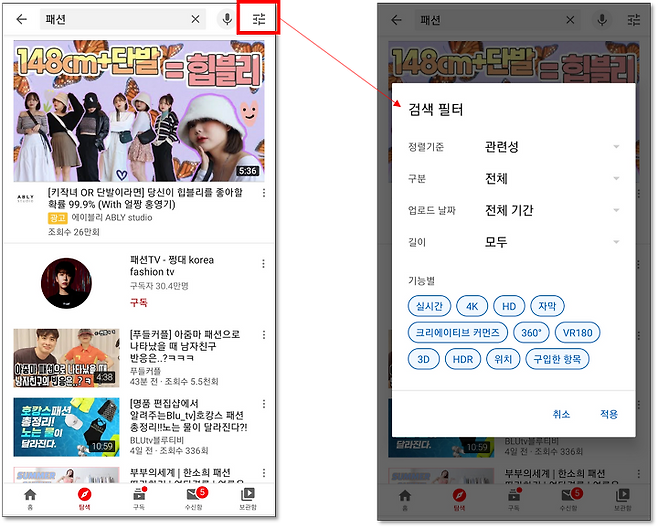Open the 수신함 inbox icon with badge in left screen

(x=195, y=498)
